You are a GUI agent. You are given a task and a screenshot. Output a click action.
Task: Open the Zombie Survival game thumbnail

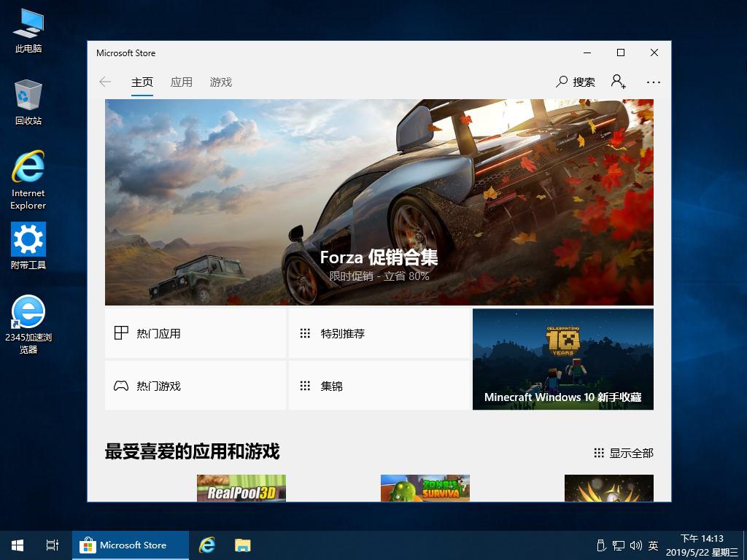[425, 488]
